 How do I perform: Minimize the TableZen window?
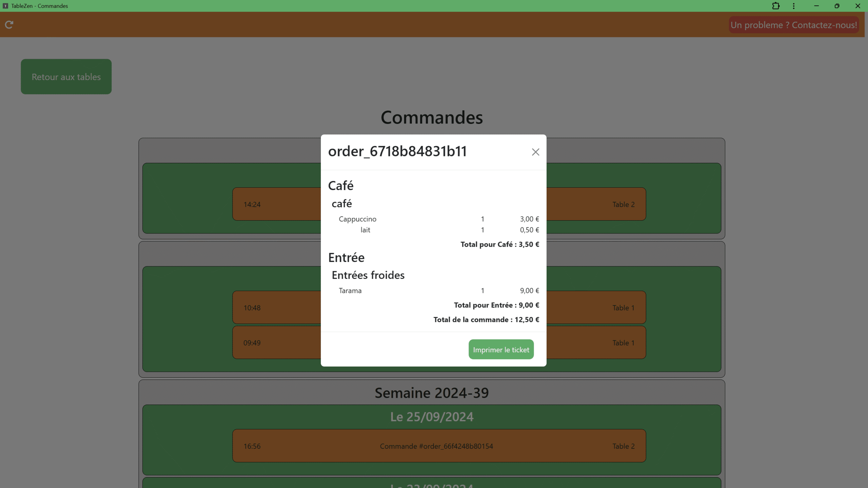pos(816,6)
